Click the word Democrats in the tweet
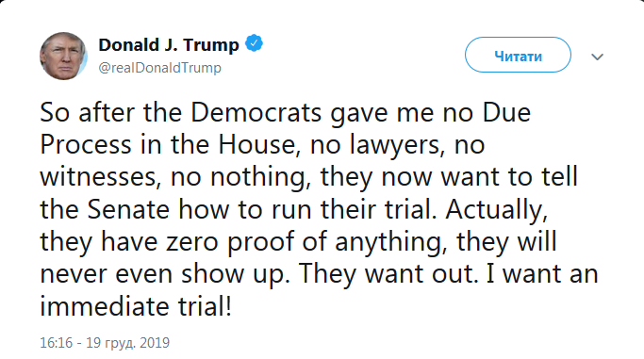Image resolution: width=644 pixels, height=359 pixels. (256, 112)
